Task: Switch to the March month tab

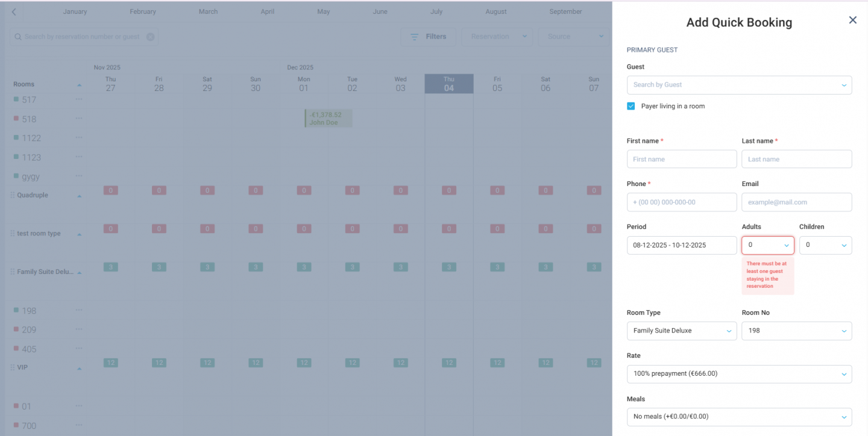Action: coord(208,11)
